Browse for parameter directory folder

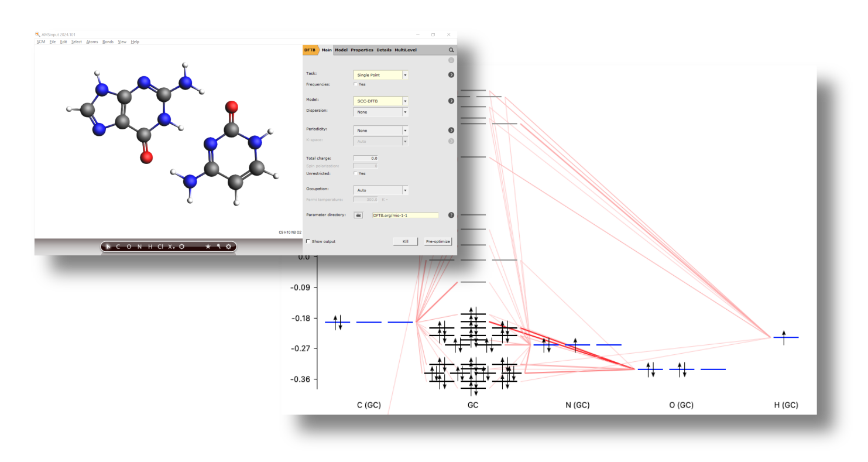359,215
